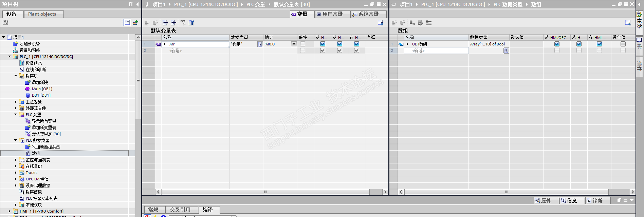Click the export tags icon in variable table toolbar
The width and height of the screenshot is (644, 217).
tap(165, 23)
